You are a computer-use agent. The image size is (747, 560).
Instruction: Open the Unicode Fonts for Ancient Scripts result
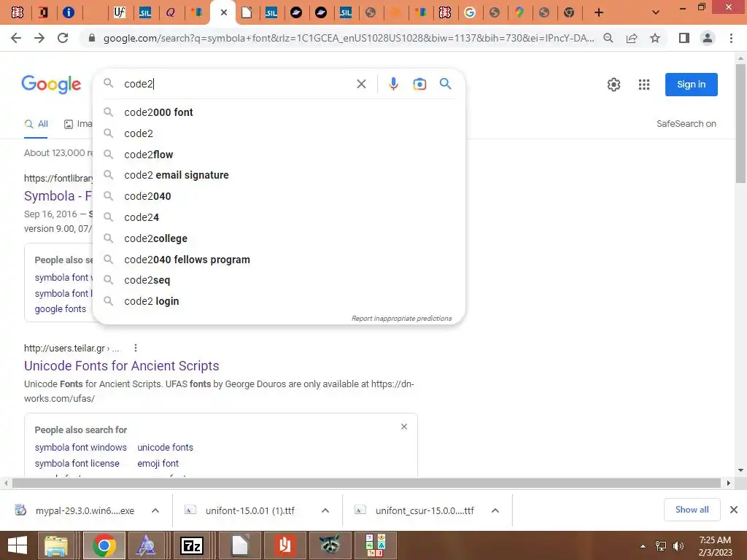coord(122,366)
